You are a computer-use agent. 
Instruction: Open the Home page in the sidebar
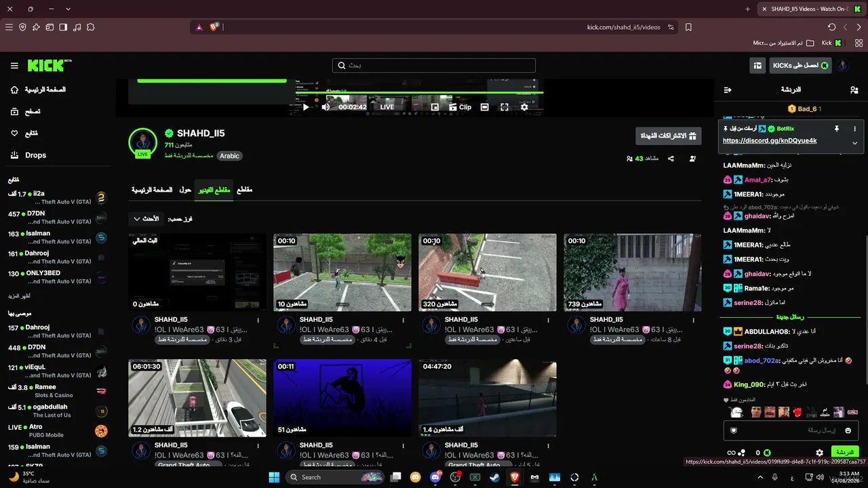(x=39, y=89)
